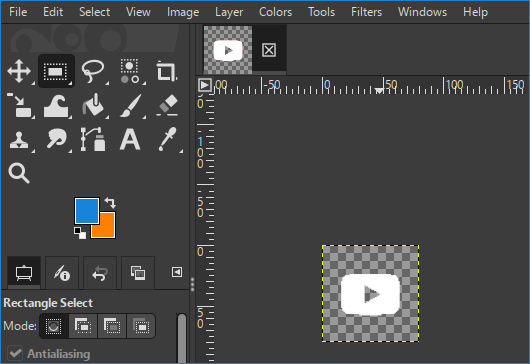Image resolution: width=530 pixels, height=364 pixels.
Task: Set mode to intersect with selection
Action: click(141, 326)
